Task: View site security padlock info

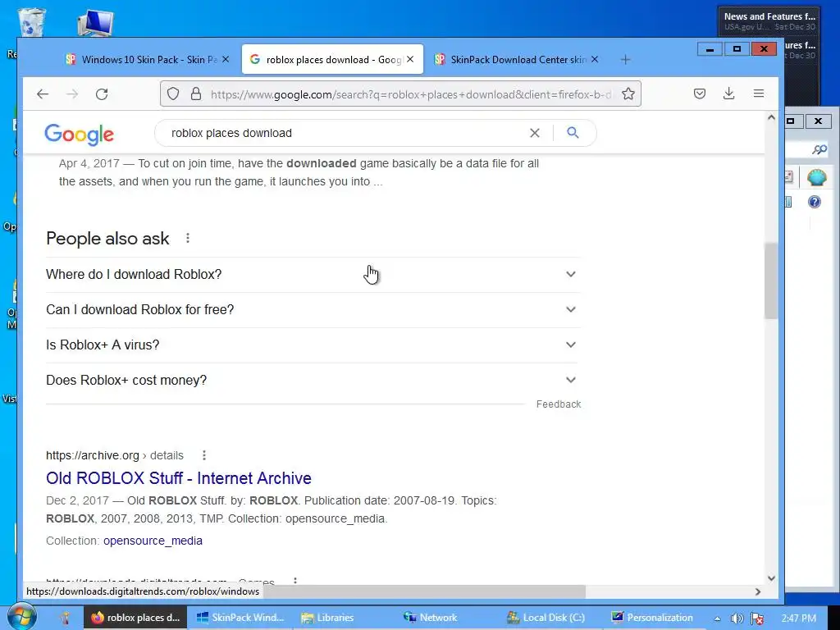Action: point(196,94)
